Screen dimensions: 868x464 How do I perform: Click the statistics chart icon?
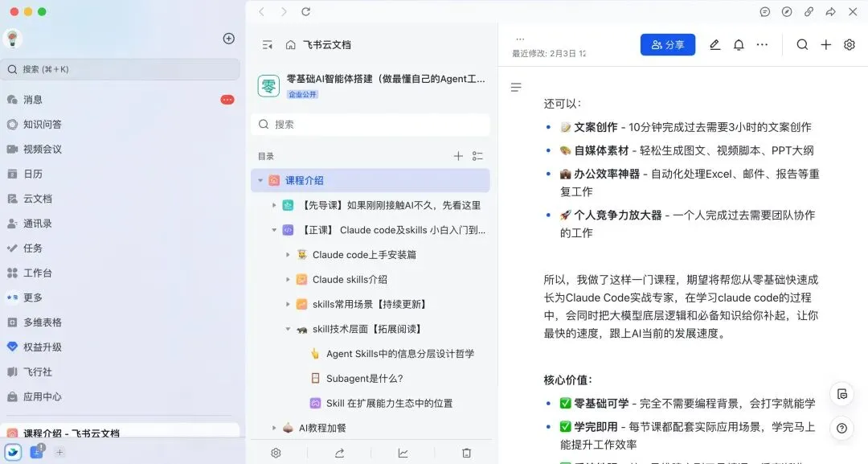tap(403, 453)
